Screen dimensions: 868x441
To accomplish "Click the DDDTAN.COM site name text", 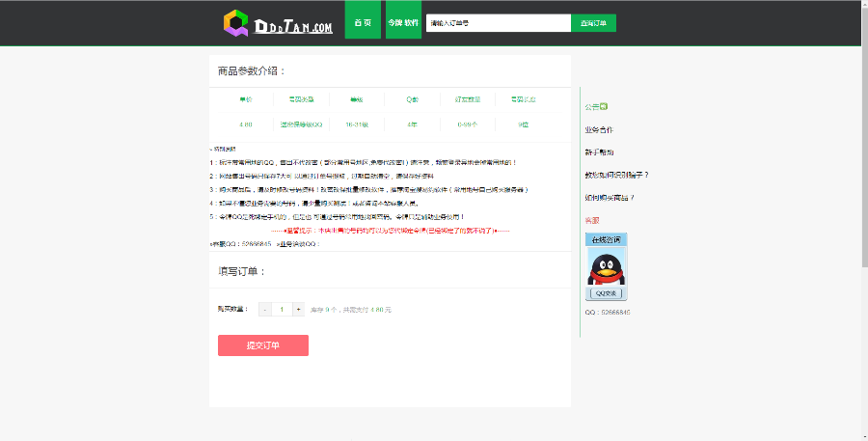I will coord(293,26).
